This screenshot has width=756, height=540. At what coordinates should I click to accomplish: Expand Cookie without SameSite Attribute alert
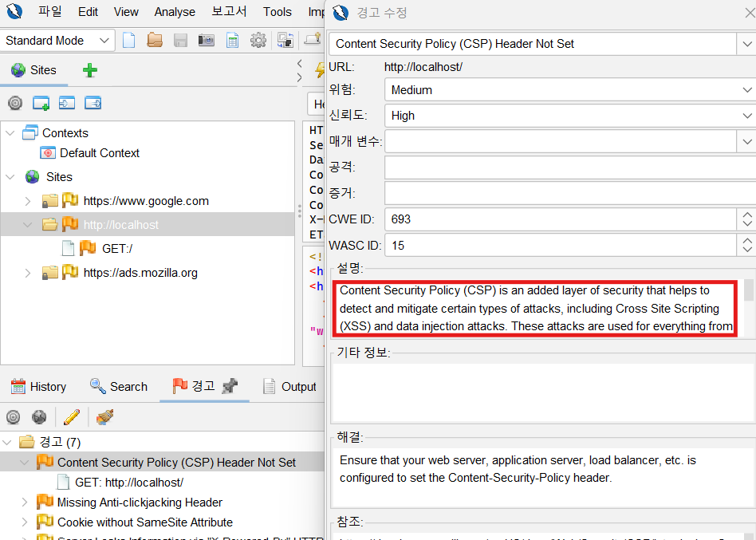pyautogui.click(x=24, y=522)
